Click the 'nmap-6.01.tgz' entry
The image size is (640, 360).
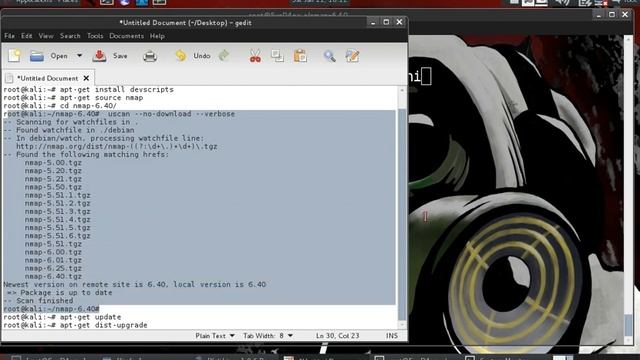click(53, 260)
